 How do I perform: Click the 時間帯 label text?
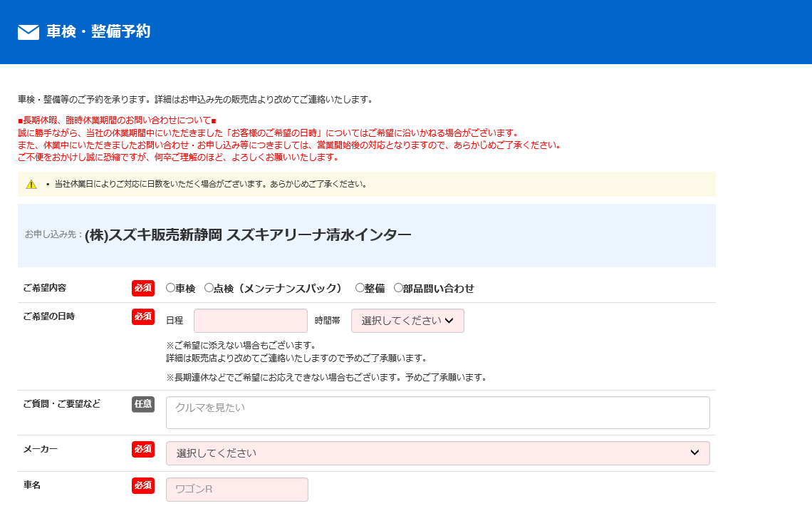[x=327, y=321]
